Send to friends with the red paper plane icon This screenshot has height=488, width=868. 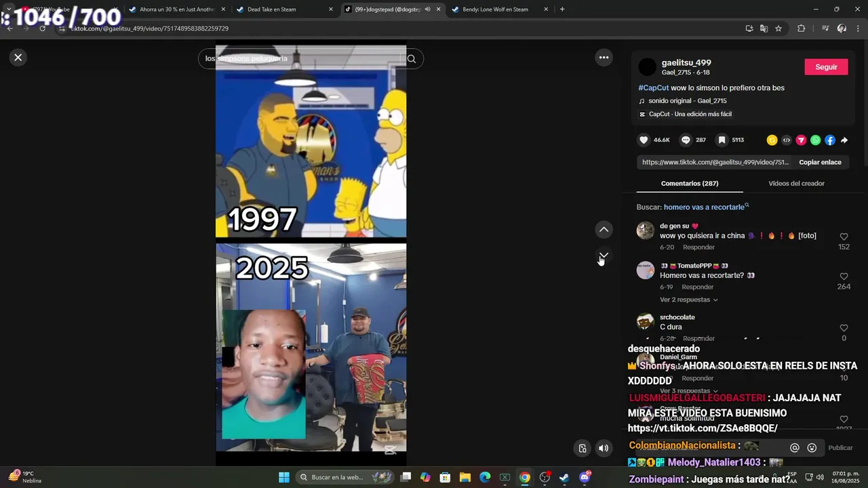801,140
